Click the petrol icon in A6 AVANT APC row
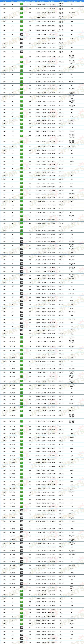The width and height of the screenshot is (84, 644). tap(22, 365)
